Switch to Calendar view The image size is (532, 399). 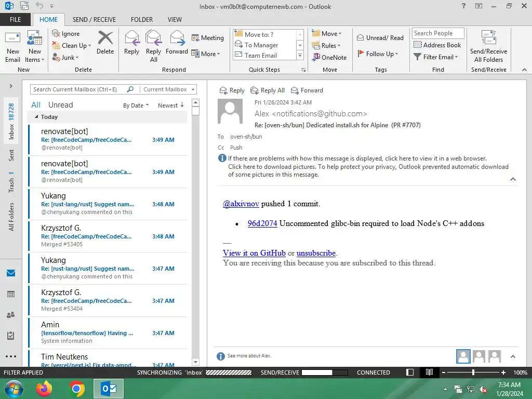pos(11,294)
